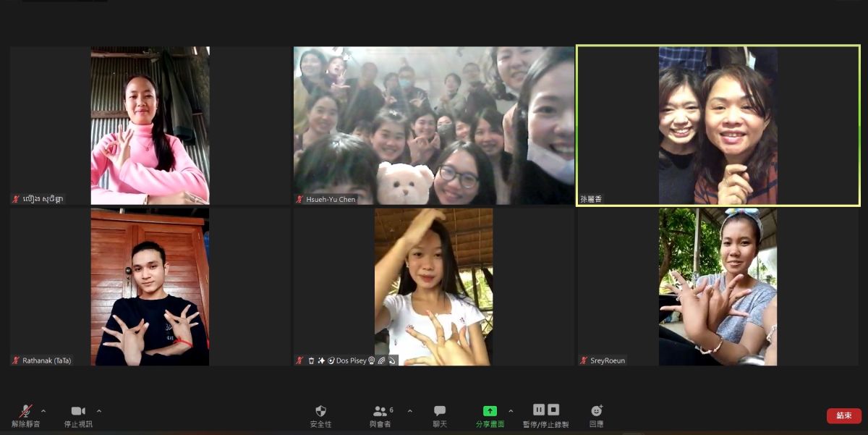
Task: Stop video with the camera button
Action: click(x=78, y=412)
